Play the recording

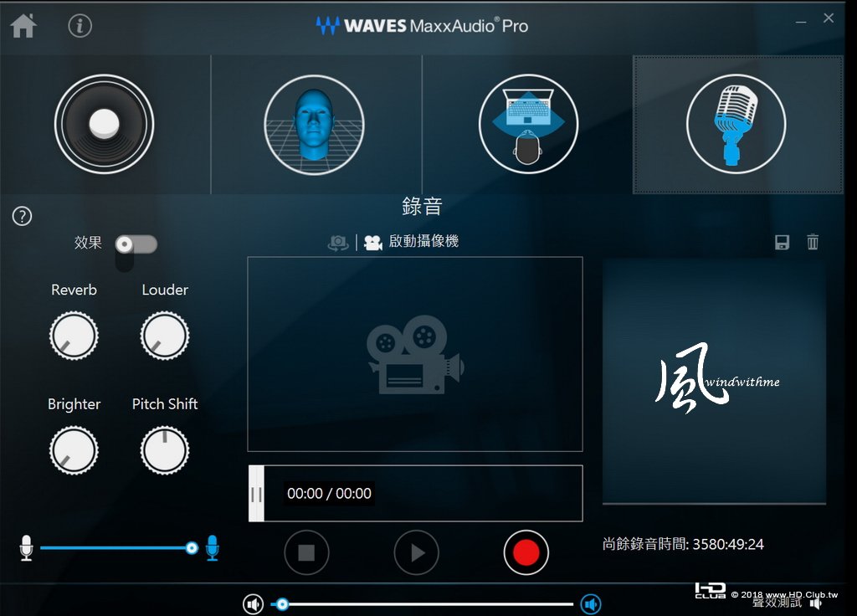pos(417,552)
